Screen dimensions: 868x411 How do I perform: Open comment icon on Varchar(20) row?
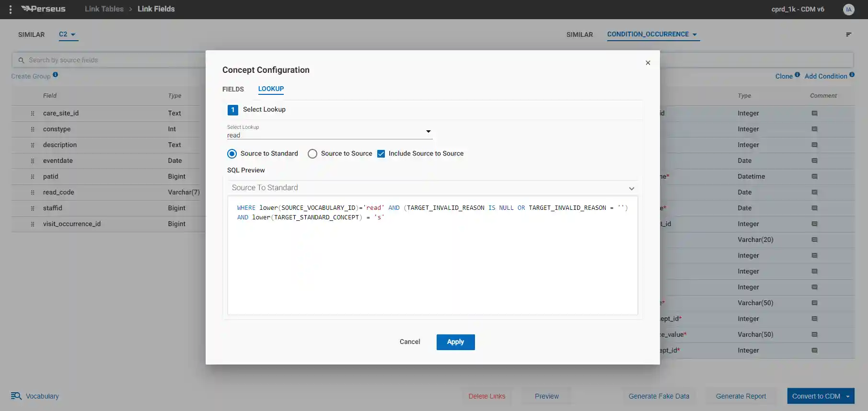coord(814,240)
